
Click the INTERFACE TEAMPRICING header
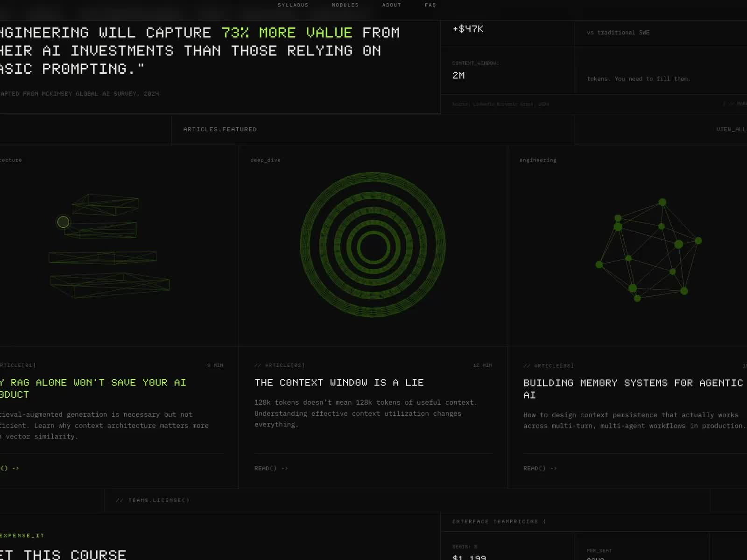[499, 521]
